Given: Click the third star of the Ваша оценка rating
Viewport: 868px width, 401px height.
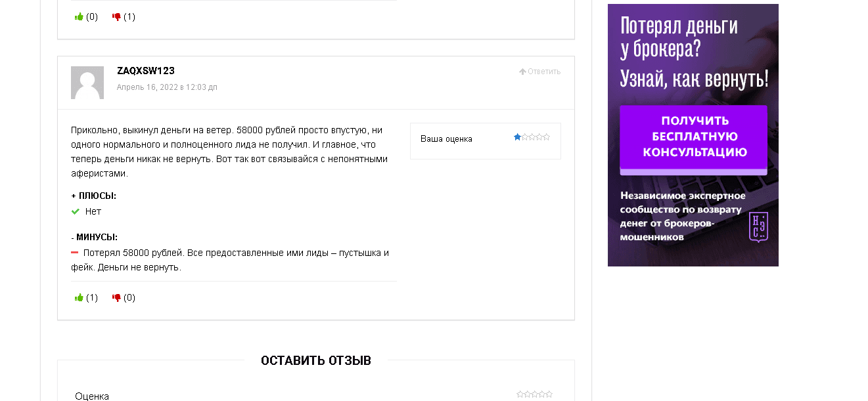Looking at the screenshot, I should [532, 137].
